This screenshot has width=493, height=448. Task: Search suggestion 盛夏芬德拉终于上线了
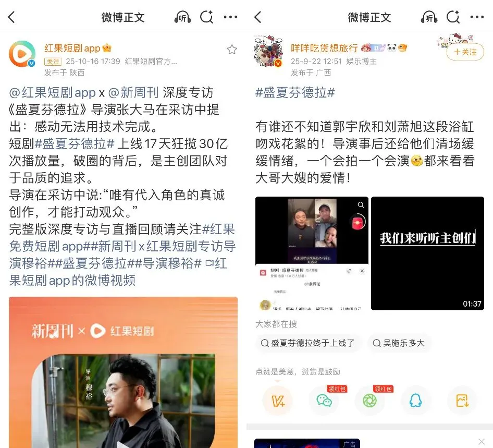click(308, 343)
